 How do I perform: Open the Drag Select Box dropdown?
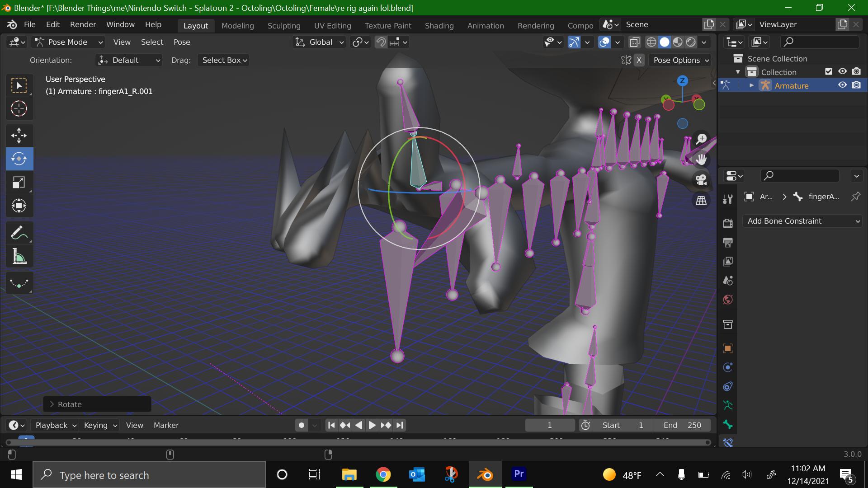pyautogui.click(x=224, y=60)
